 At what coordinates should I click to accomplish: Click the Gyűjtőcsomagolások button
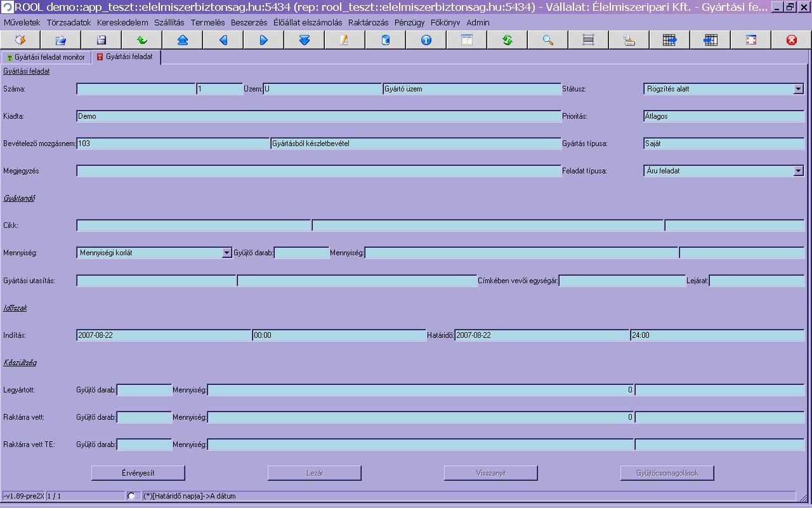[x=667, y=473]
